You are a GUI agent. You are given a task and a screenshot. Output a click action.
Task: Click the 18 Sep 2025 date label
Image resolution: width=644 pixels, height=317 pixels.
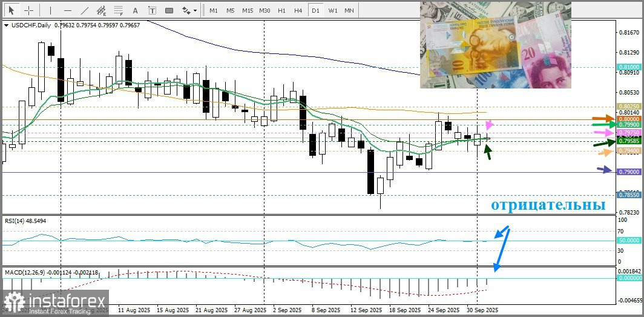point(406,310)
